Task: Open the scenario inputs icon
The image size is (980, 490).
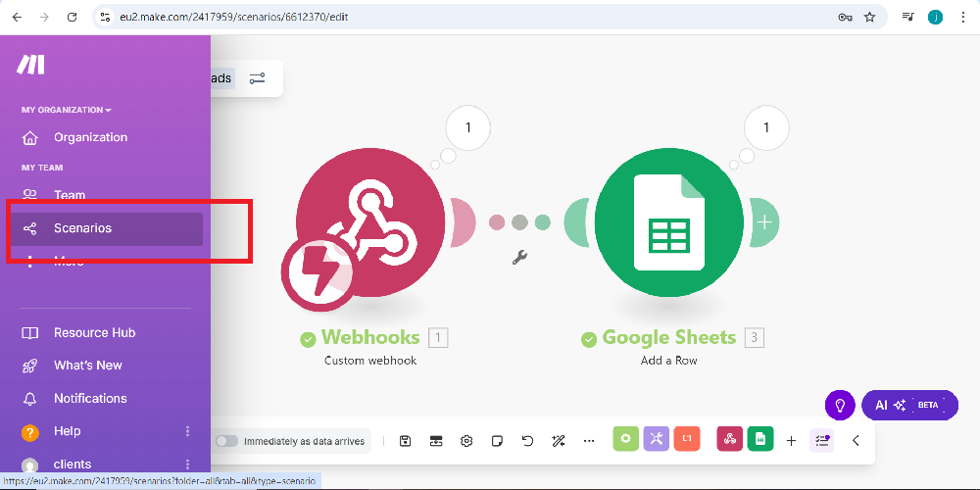Action: [x=436, y=441]
